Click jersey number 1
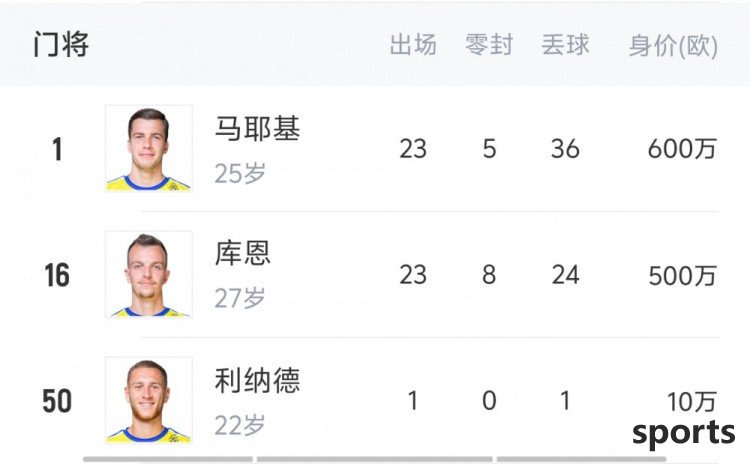750x464 pixels. pyautogui.click(x=57, y=149)
